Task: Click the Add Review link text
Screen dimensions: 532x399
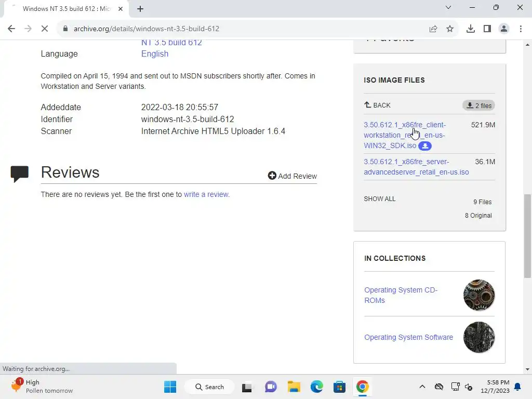Action: (x=298, y=176)
